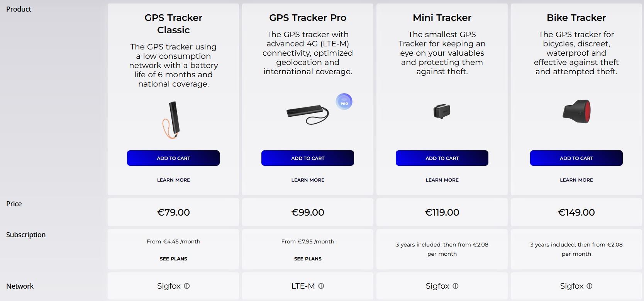Open info icon next to Mini Tracker's Sigfox
Screen dimensions: 644x301
[456, 286]
